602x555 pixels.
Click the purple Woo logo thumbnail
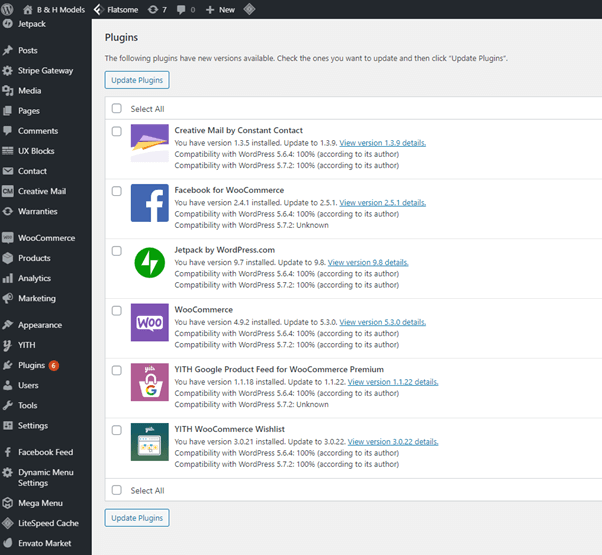click(x=150, y=322)
